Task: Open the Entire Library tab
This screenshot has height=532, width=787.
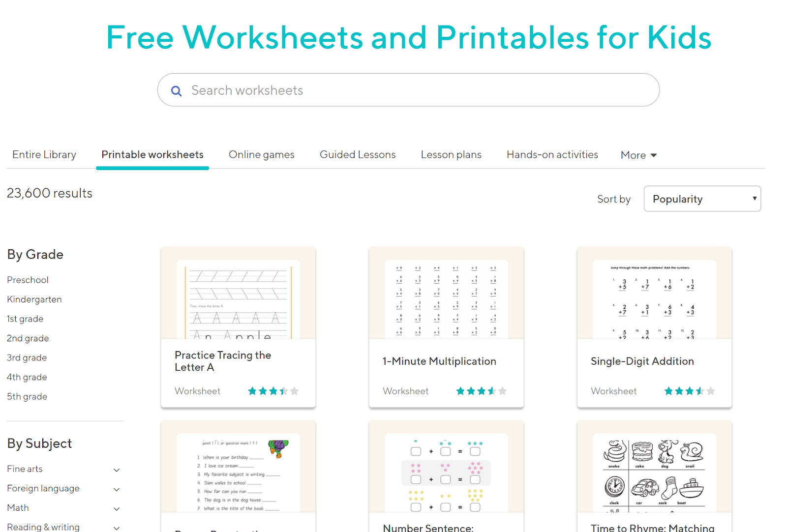Action: (x=44, y=155)
